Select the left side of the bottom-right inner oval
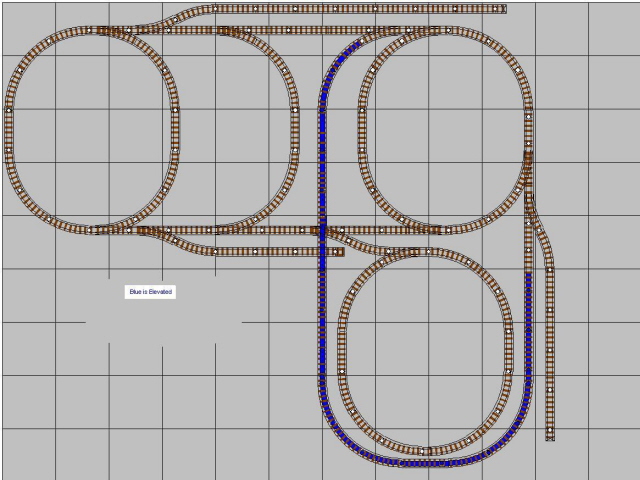The image size is (640, 480). tap(342, 340)
